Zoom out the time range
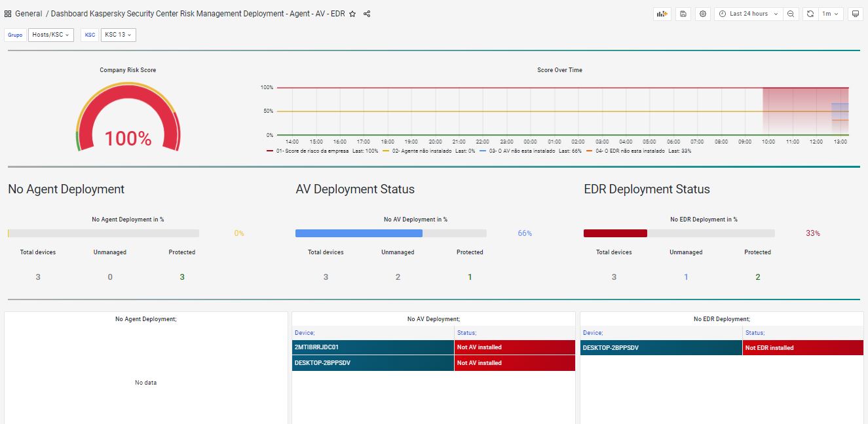Viewport: 868px width, 424px height. (x=791, y=14)
